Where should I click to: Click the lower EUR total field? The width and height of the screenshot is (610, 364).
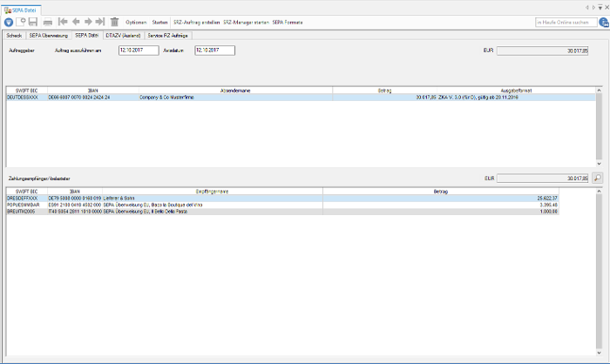pos(542,179)
